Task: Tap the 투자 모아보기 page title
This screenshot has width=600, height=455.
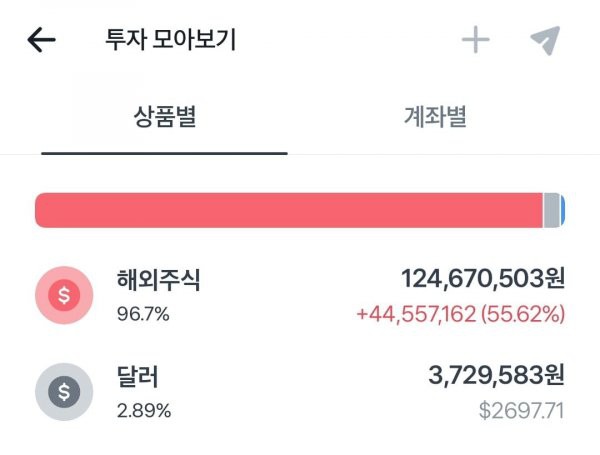Action: 171,39
